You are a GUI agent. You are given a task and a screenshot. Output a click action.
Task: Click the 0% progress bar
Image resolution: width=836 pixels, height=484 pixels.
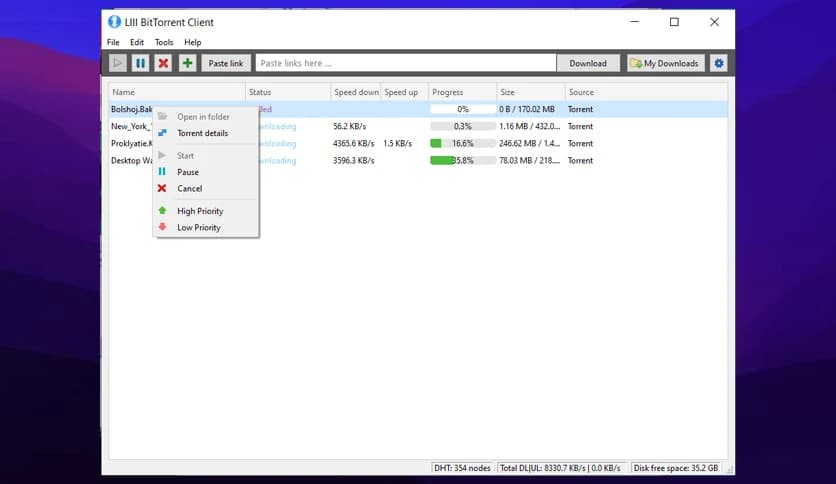point(463,109)
